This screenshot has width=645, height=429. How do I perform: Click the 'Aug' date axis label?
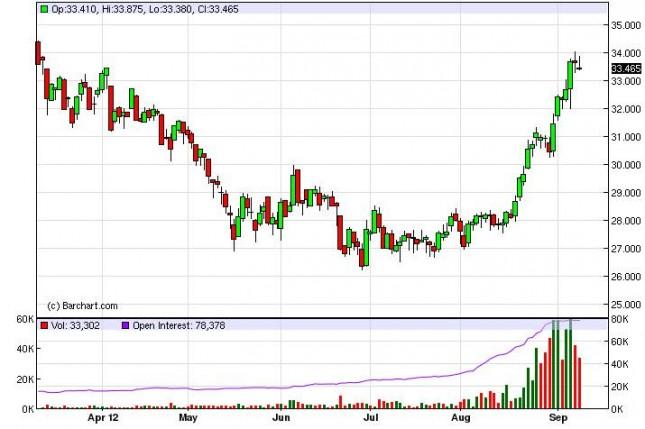click(x=461, y=418)
